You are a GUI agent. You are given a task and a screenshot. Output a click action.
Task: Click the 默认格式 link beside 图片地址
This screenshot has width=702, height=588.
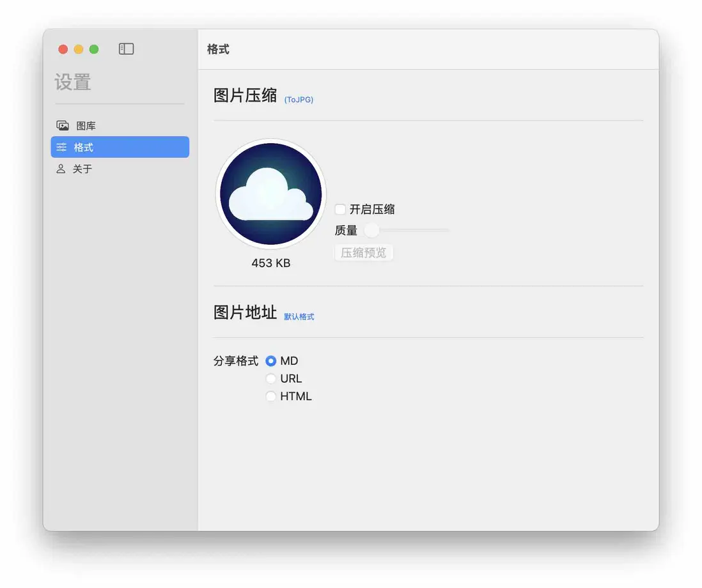point(298,316)
